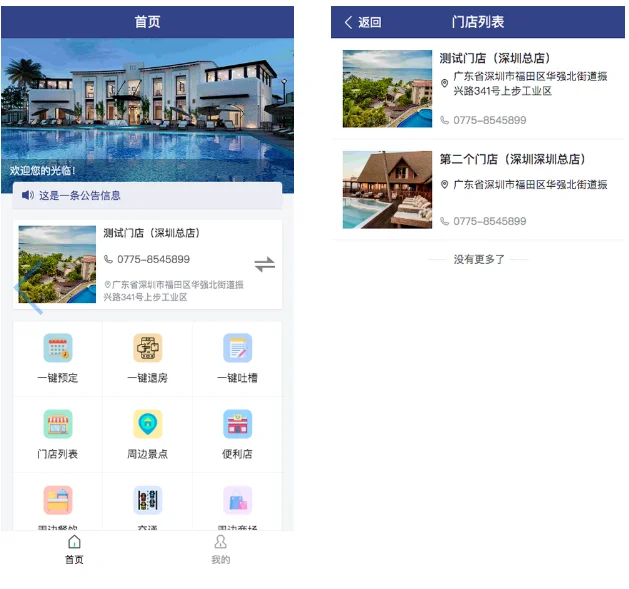Open the nearby dining food icon
The image size is (629, 589).
58,500
